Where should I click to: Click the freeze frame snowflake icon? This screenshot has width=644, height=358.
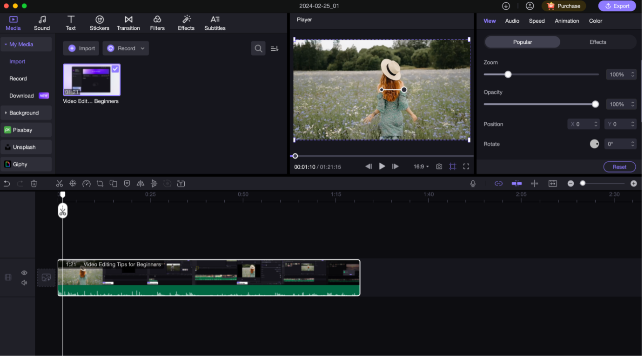click(73, 184)
